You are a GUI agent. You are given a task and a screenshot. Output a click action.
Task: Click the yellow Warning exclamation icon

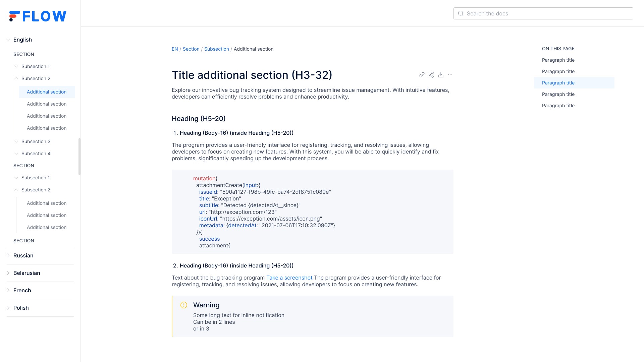pos(184,305)
